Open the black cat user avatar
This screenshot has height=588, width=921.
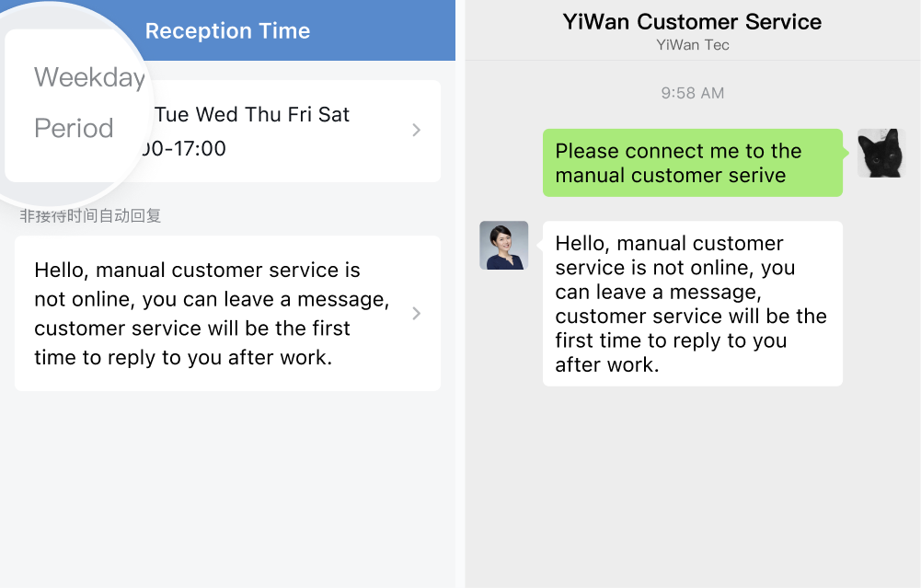click(x=881, y=154)
